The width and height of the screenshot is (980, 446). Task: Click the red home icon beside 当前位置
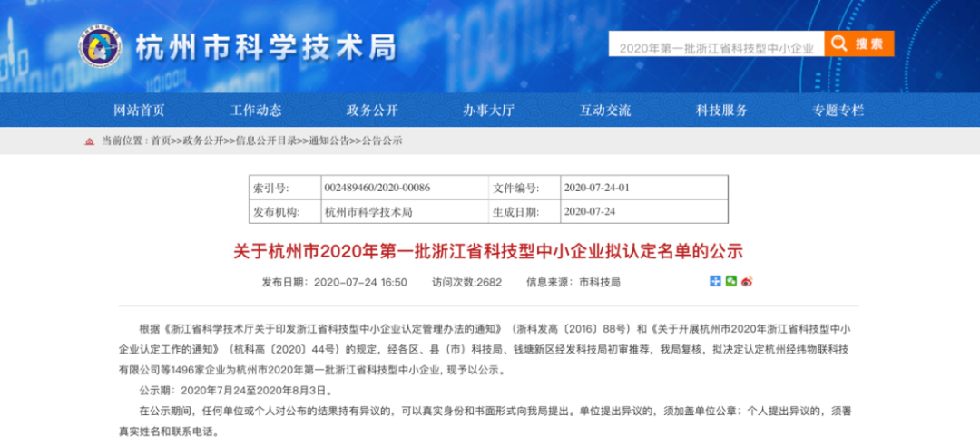coord(89,141)
